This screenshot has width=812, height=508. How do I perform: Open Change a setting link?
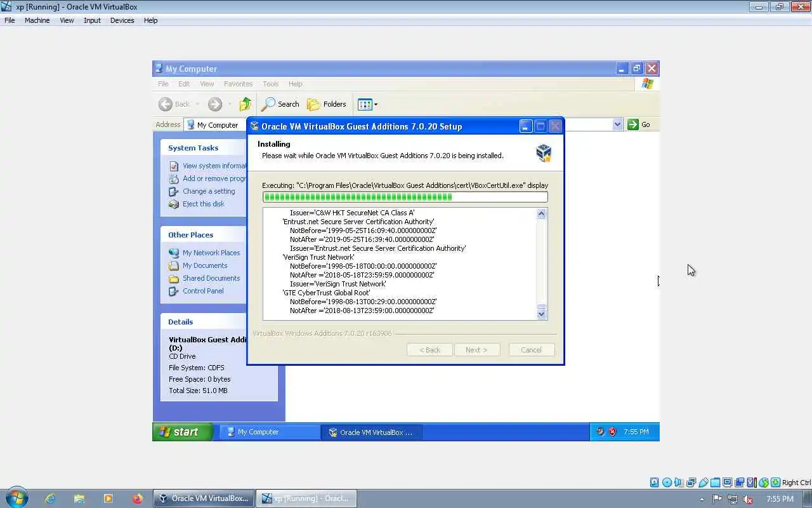click(209, 191)
